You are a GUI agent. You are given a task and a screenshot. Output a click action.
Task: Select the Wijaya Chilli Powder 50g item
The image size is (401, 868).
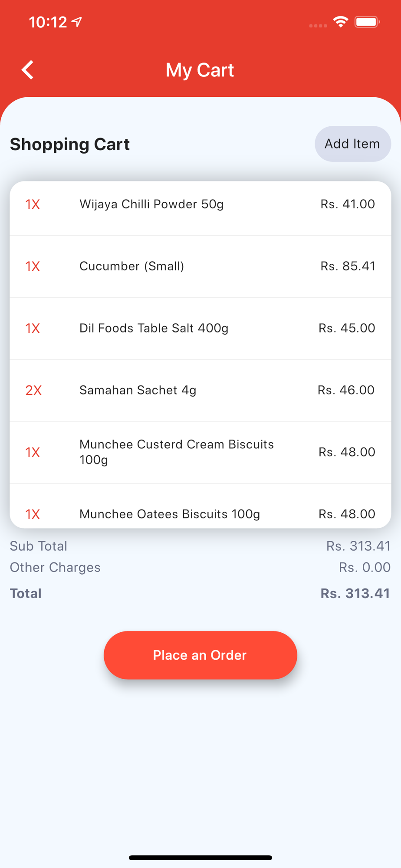[x=200, y=204]
